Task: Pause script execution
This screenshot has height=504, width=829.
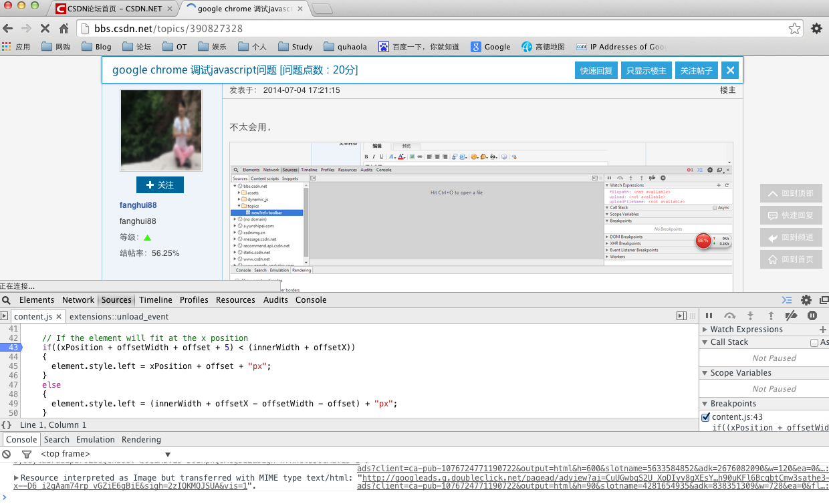Action: 709,316
